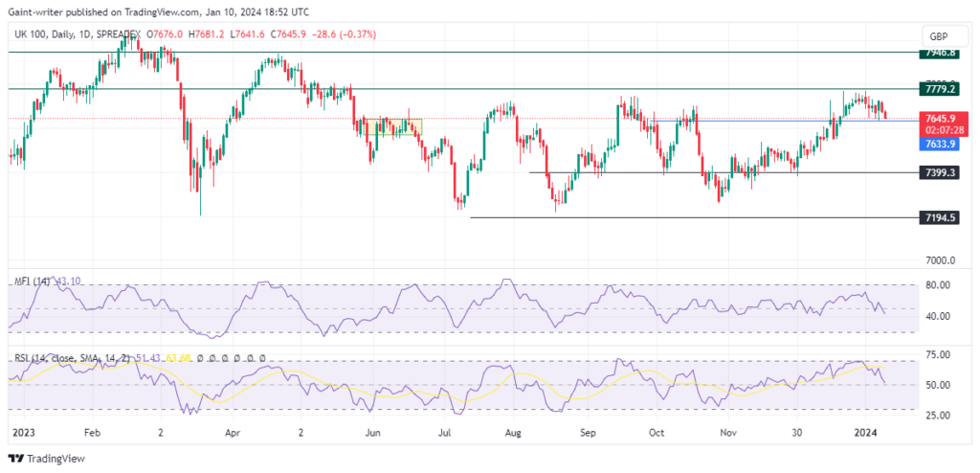Click the Feb label on time axis
The height and width of the screenshot is (473, 980).
coord(92,432)
